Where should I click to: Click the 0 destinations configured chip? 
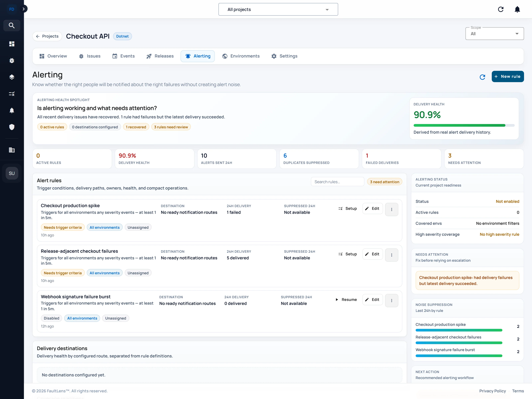(x=95, y=127)
